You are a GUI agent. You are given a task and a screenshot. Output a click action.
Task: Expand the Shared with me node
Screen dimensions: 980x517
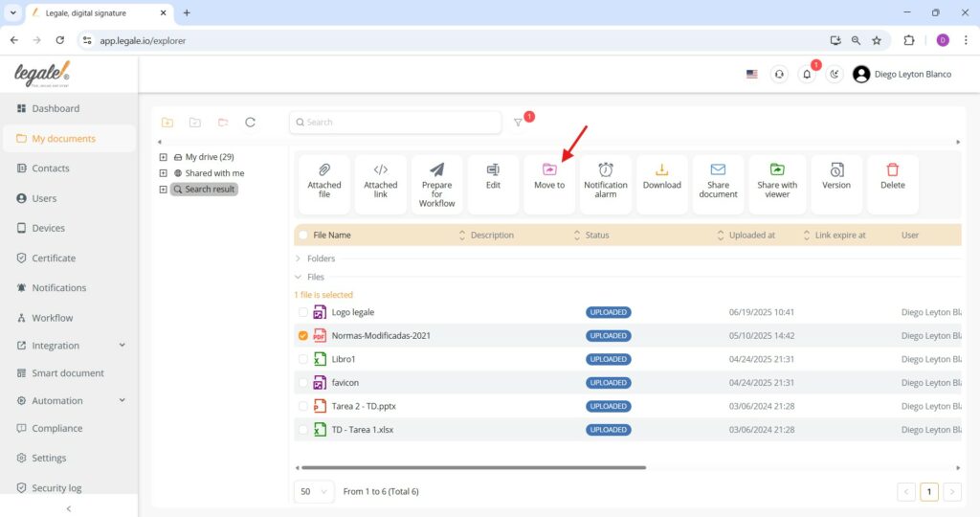[163, 173]
